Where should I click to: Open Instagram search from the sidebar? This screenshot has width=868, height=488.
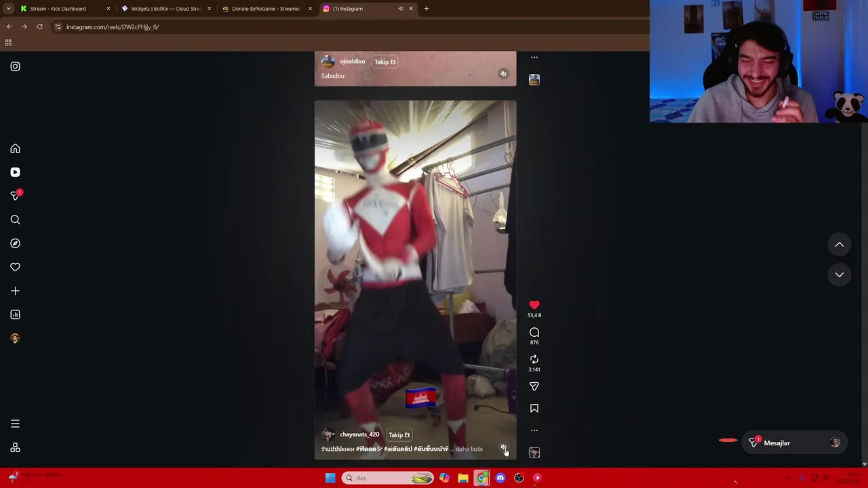click(15, 220)
